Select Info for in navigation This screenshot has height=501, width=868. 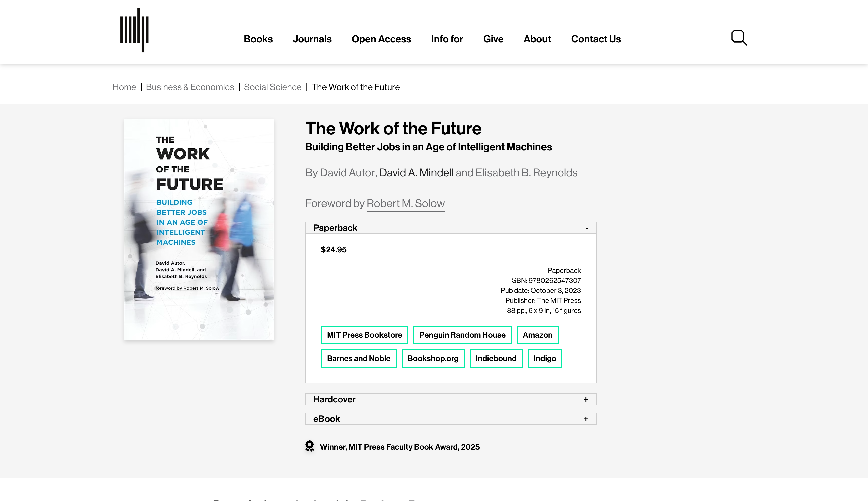(447, 39)
